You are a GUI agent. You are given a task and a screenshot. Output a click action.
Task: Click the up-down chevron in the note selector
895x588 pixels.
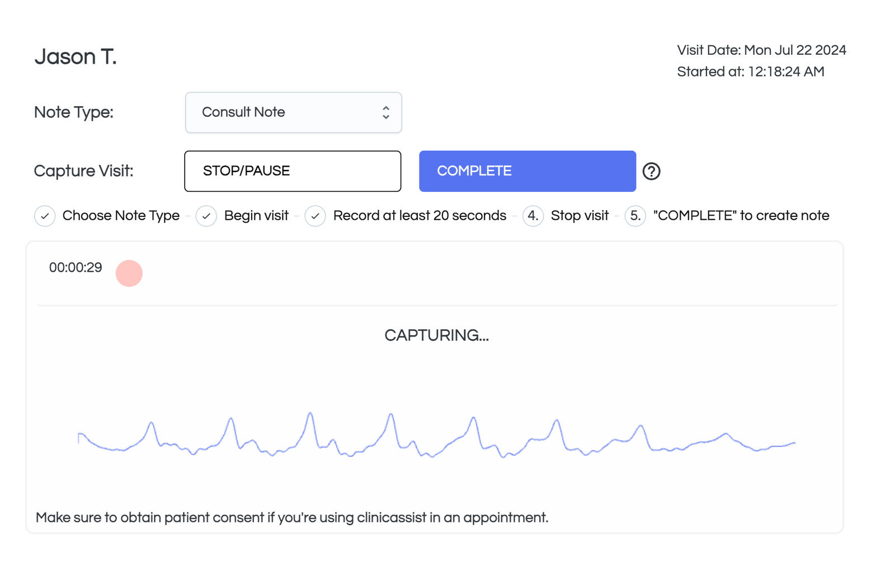tap(386, 112)
